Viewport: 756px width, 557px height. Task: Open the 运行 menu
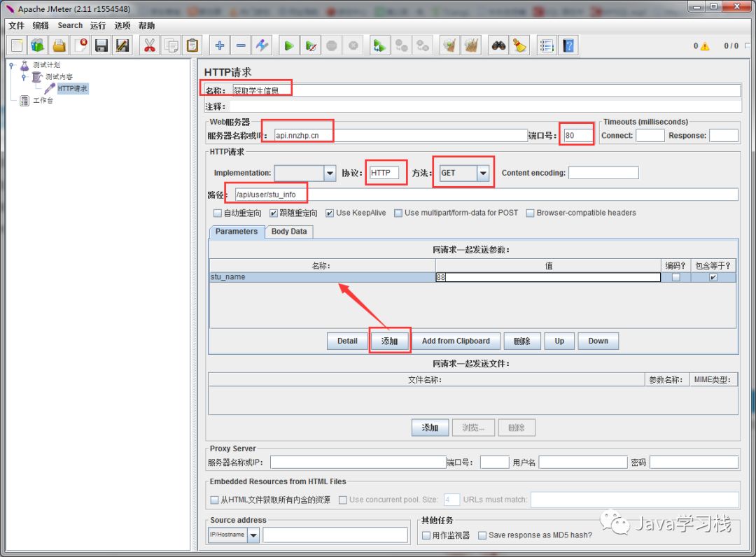(x=98, y=25)
